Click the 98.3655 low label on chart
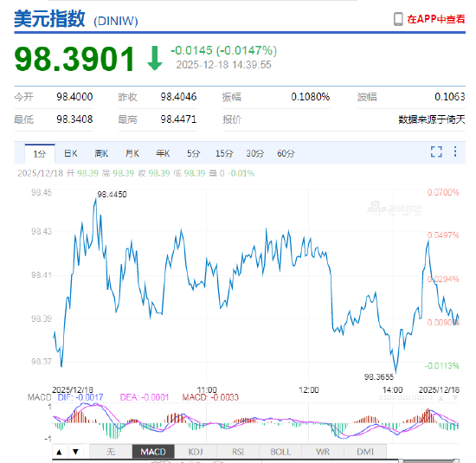Image resolution: width=476 pixels, height=463 pixels. click(379, 377)
